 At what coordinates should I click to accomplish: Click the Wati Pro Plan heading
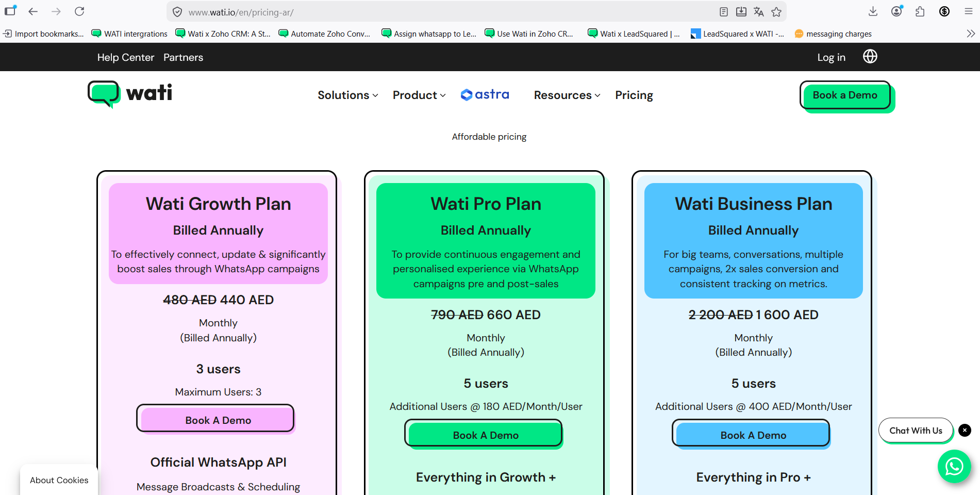coord(486,204)
